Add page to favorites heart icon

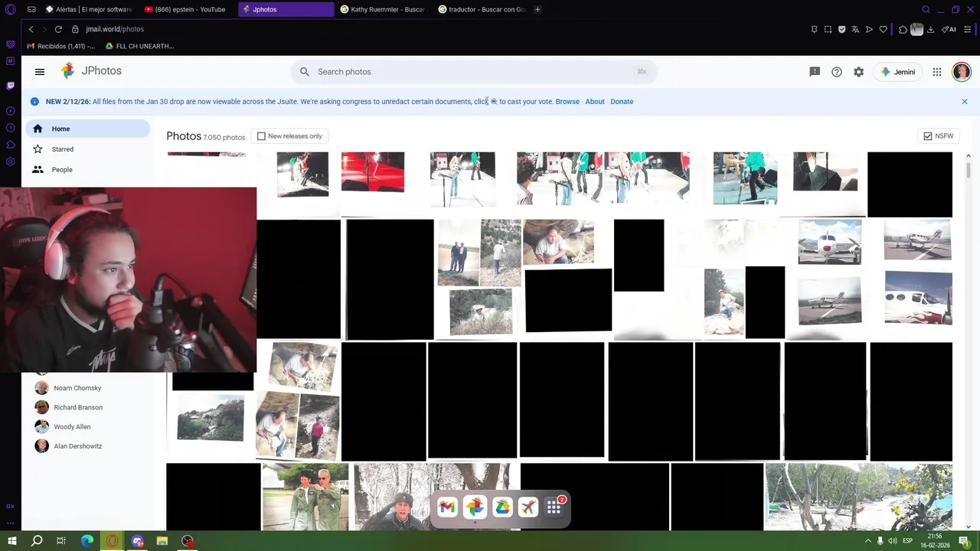pyautogui.click(x=883, y=29)
